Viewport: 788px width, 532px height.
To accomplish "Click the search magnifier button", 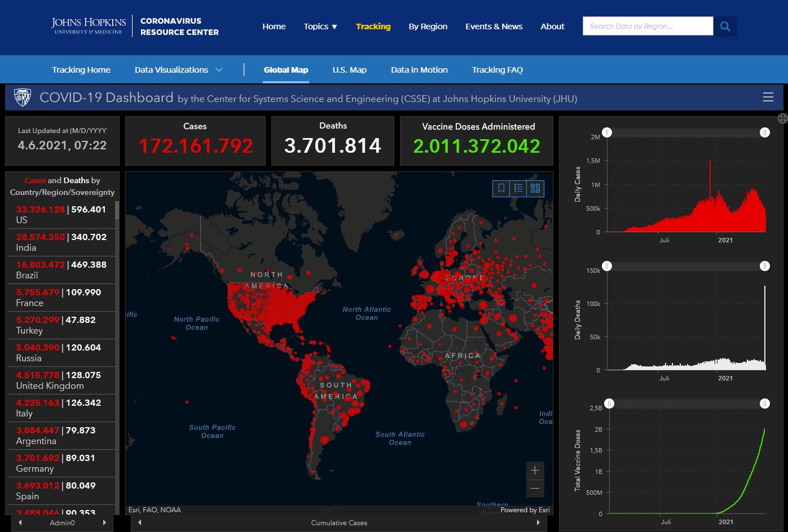I will point(725,26).
